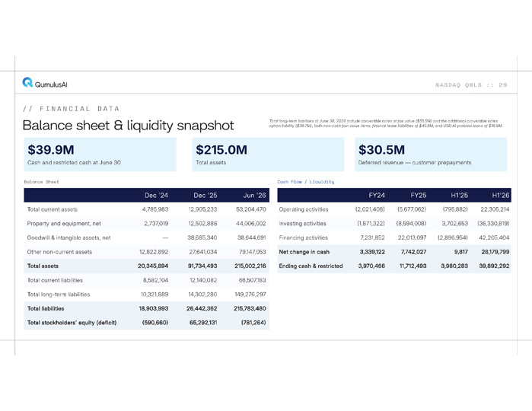Select the 'Financing activities' row label
532x411 pixels.
tap(304, 237)
